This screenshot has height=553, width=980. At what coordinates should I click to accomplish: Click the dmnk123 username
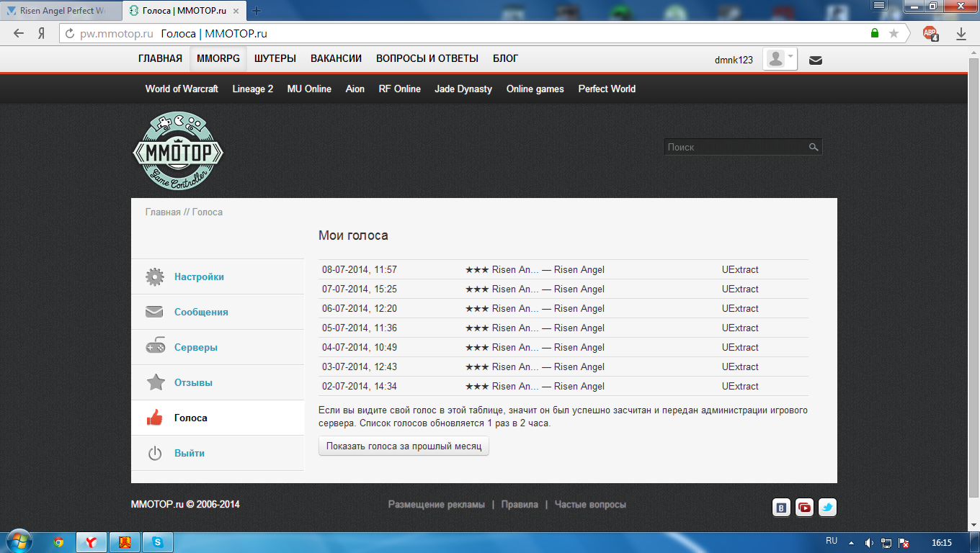pyautogui.click(x=734, y=60)
